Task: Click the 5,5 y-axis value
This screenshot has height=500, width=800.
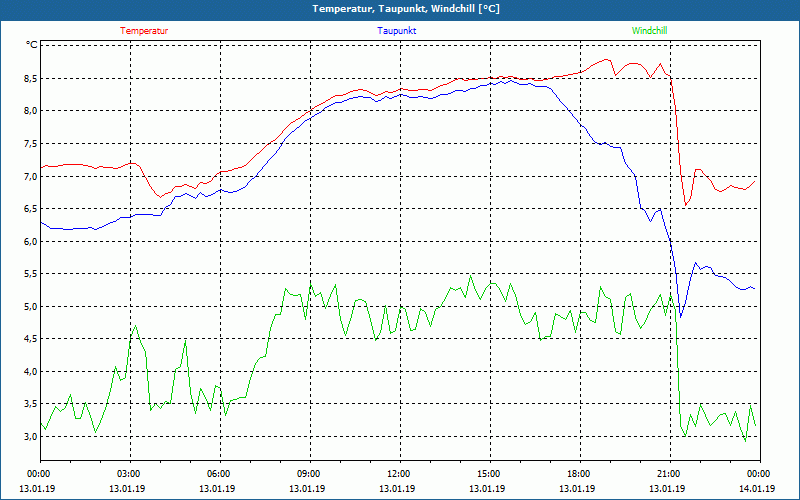Action: coord(31,274)
